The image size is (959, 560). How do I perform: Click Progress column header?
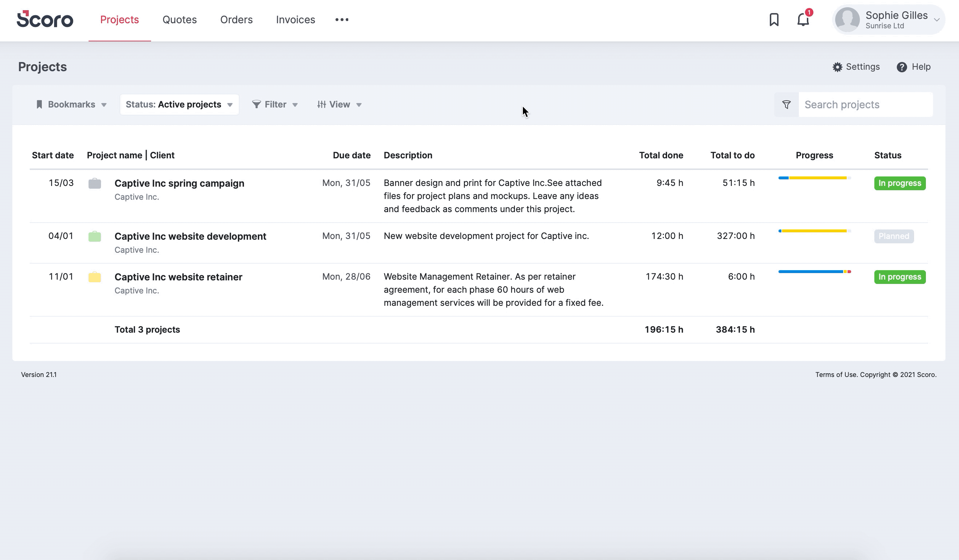(x=814, y=155)
